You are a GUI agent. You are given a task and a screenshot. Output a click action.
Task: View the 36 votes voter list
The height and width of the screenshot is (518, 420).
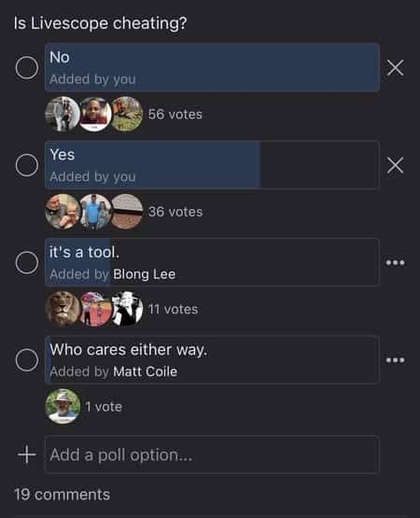click(x=175, y=212)
